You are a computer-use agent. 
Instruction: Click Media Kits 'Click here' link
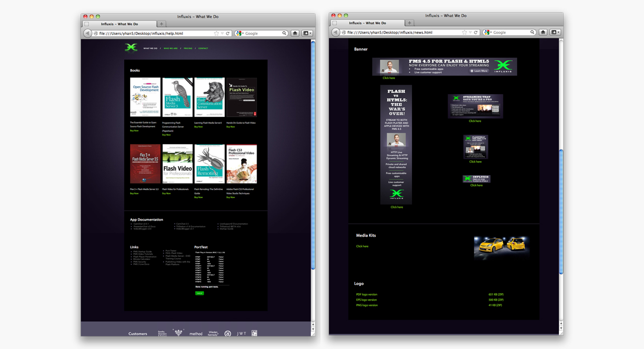362,246
